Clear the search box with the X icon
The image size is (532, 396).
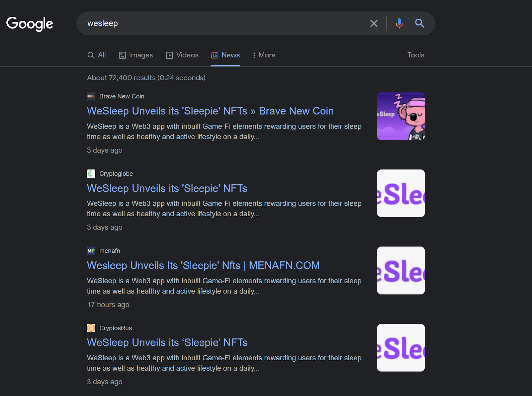(374, 23)
